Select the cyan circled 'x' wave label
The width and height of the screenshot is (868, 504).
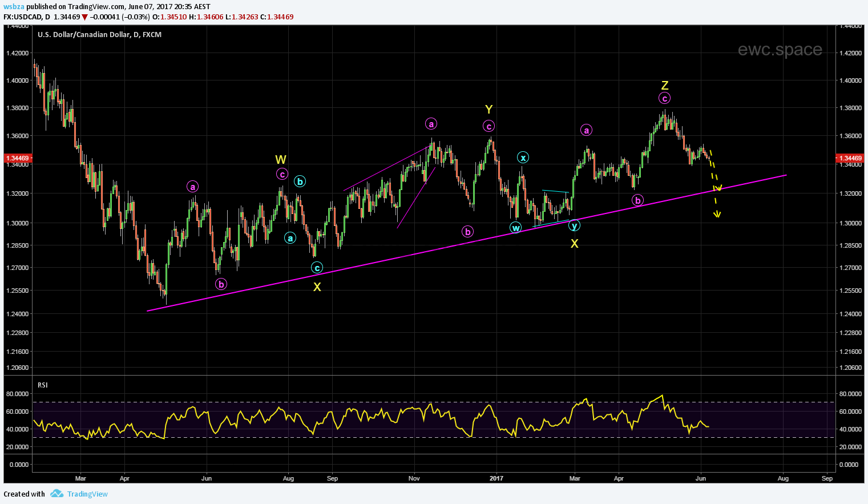tap(523, 158)
